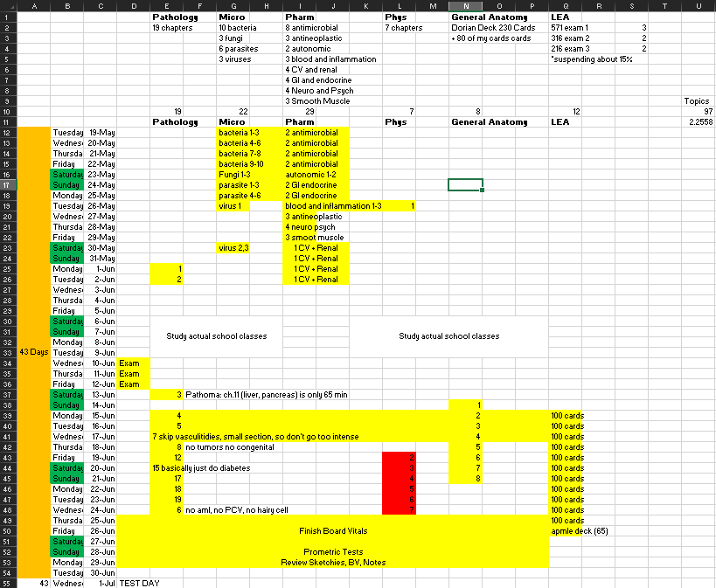Click the 'Dorian Deck 230 Cards' cell
The width and height of the screenshot is (716, 588).
pos(492,28)
